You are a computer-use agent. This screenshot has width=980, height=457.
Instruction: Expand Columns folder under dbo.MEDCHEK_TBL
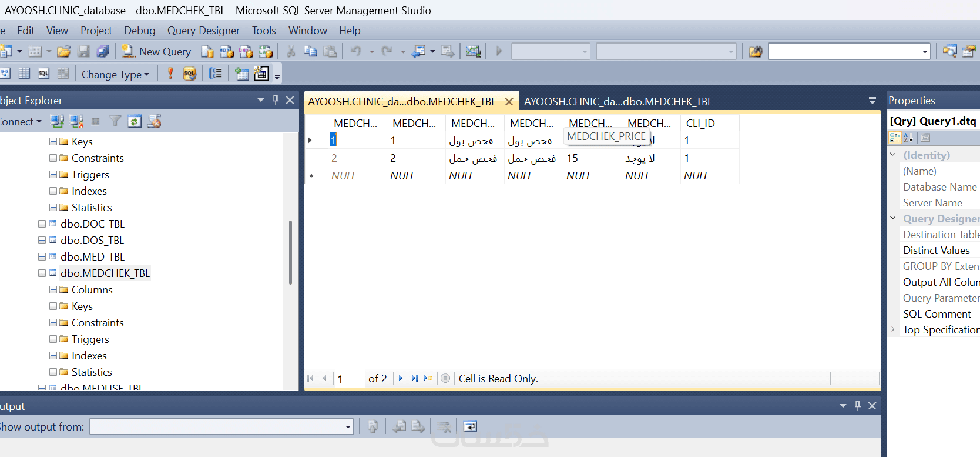click(53, 289)
